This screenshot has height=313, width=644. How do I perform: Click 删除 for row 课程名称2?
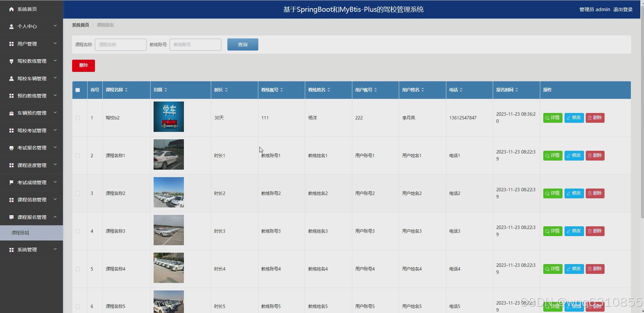pos(595,193)
